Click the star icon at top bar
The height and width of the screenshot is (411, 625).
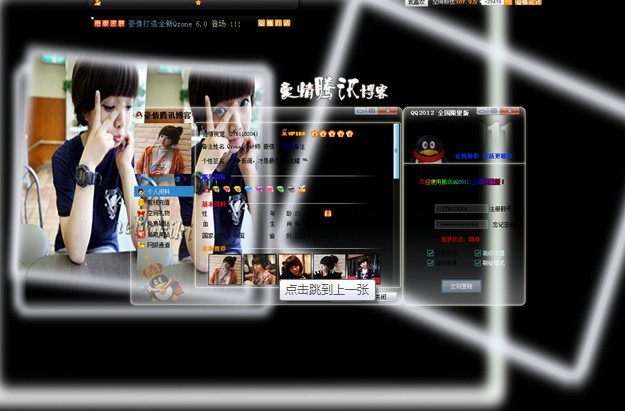198,2
